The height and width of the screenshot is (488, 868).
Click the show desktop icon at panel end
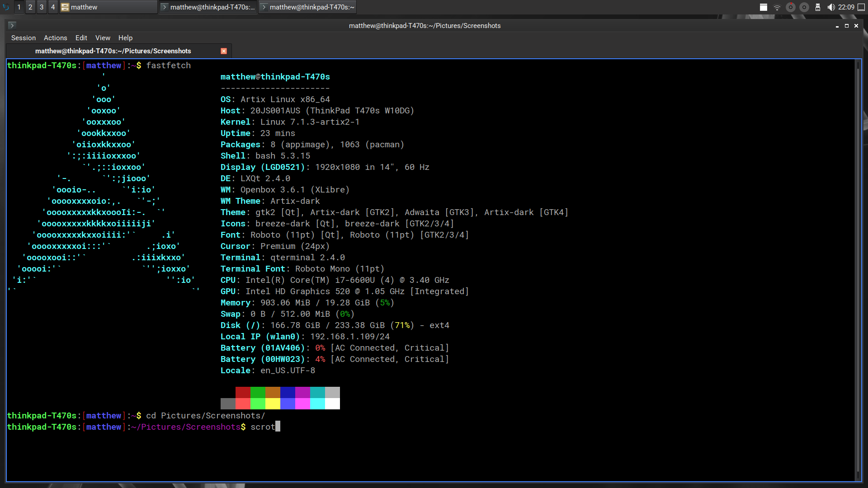[861, 7]
